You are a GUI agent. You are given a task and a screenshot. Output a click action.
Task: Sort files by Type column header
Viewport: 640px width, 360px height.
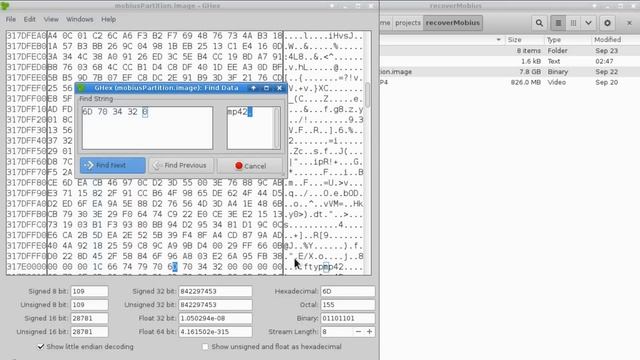(x=554, y=40)
